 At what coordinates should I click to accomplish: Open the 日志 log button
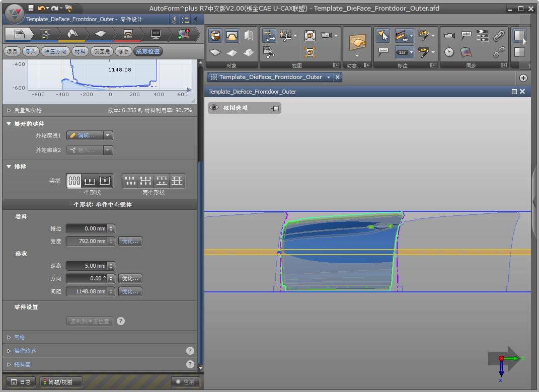click(x=21, y=382)
